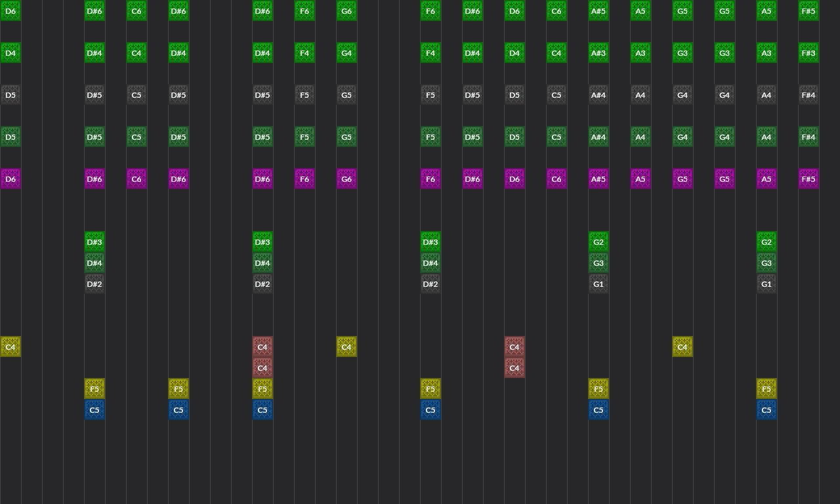
Task: Click the upper red C4 note under the D6 column
Action: point(514,346)
